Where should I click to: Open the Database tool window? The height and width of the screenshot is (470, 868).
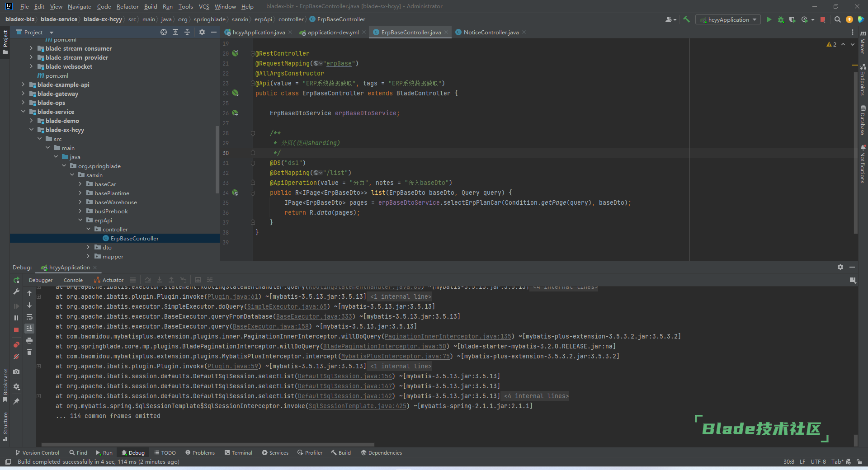(x=863, y=120)
